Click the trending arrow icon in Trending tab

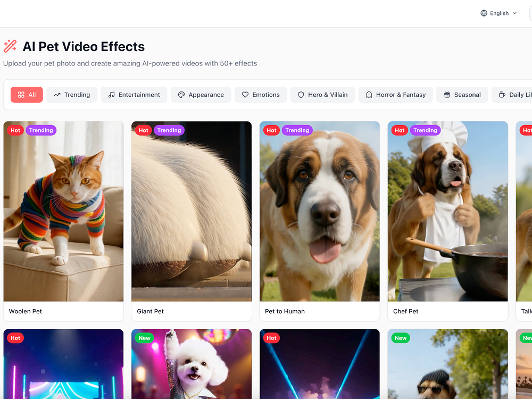tap(57, 95)
